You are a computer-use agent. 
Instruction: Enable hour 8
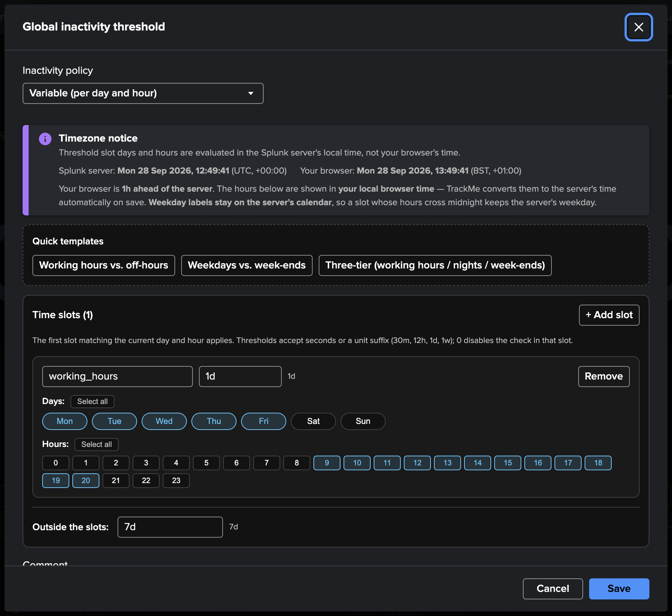pos(297,463)
